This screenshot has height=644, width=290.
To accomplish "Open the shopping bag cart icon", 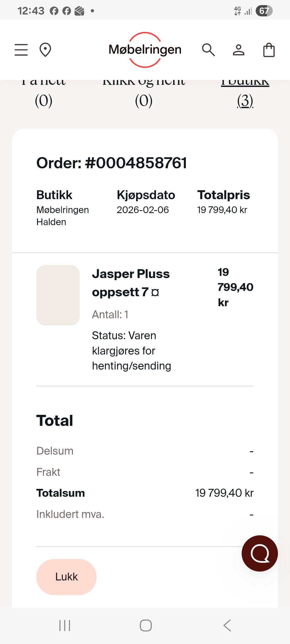I will click(x=269, y=50).
